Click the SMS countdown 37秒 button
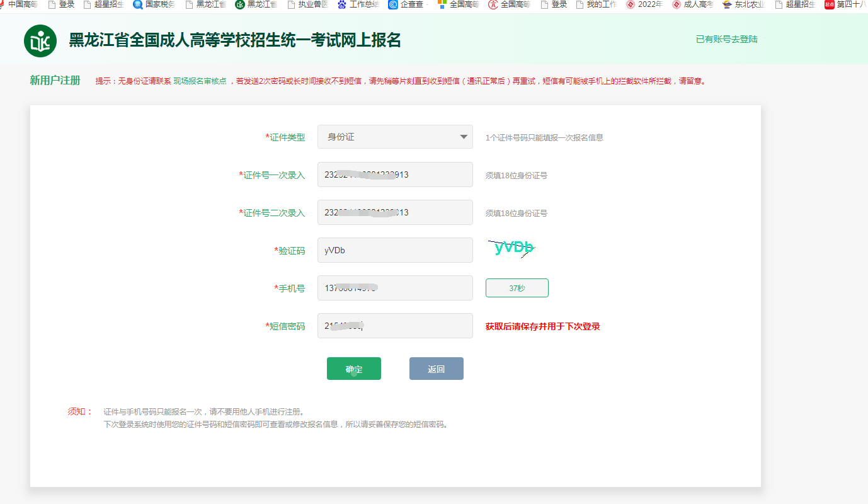Screen dimensions: 868x504 pyautogui.click(x=517, y=288)
